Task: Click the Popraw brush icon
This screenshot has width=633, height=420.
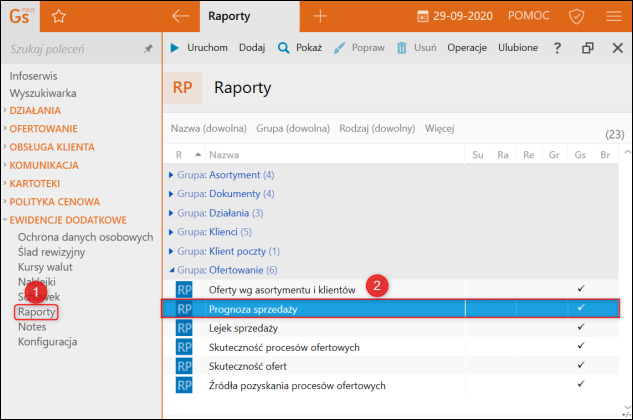Action: point(339,48)
